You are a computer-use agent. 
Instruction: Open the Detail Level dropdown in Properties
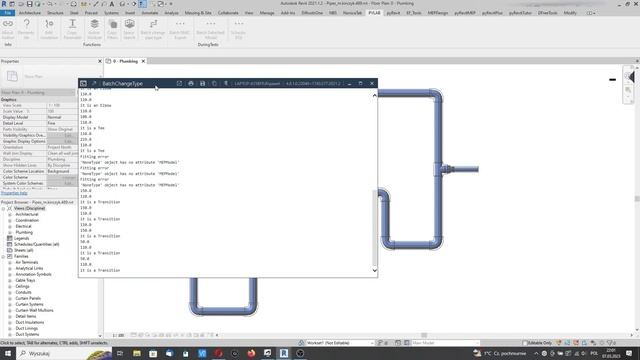(62, 123)
